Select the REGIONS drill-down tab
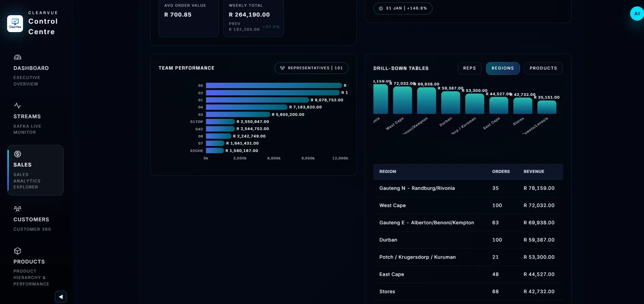Viewport: 644px width, 304px height. tap(503, 68)
